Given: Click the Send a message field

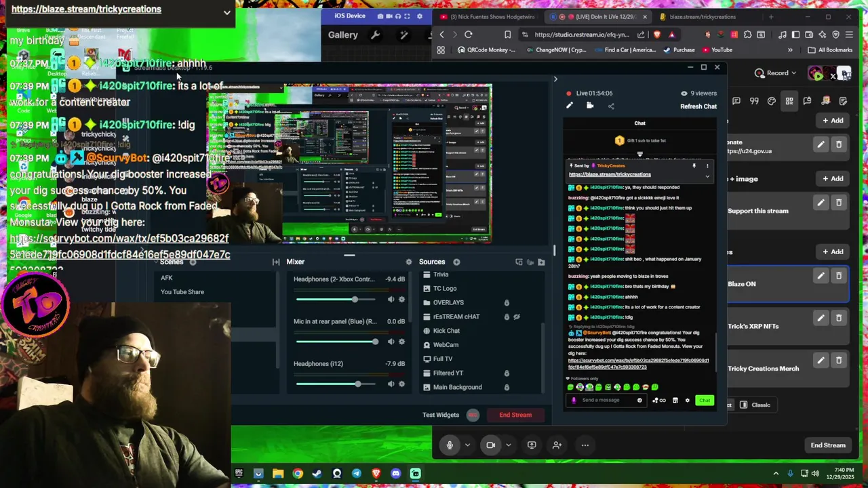Looking at the screenshot, I should (606, 401).
